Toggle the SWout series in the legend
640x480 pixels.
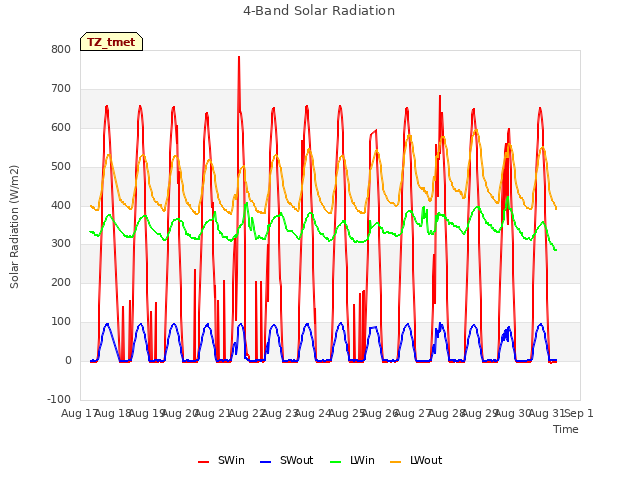pyautogui.click(x=287, y=460)
